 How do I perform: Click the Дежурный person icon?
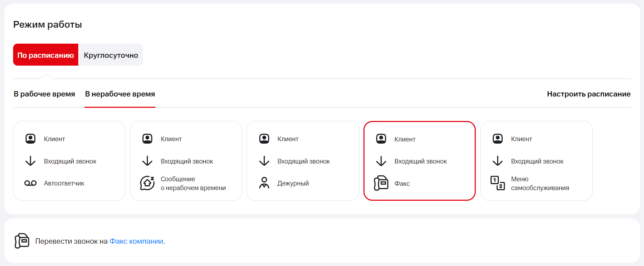(x=264, y=183)
